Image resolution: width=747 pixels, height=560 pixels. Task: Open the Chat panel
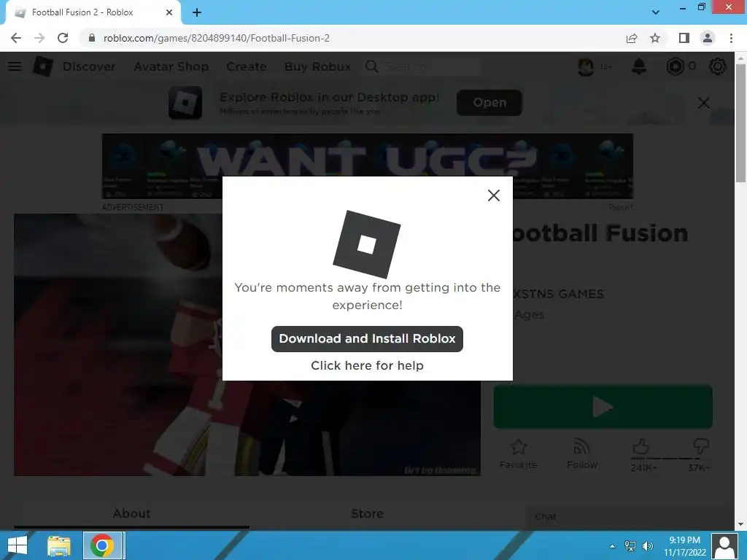click(x=628, y=517)
